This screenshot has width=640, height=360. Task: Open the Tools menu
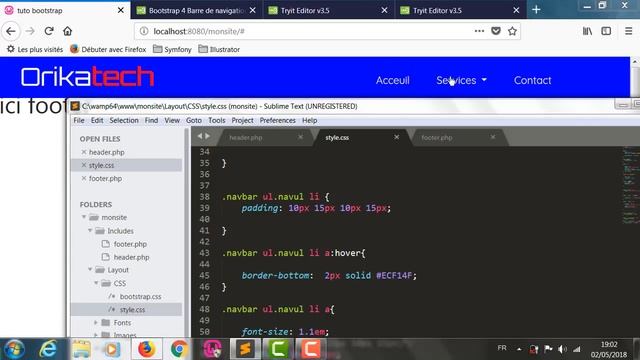[x=217, y=120]
